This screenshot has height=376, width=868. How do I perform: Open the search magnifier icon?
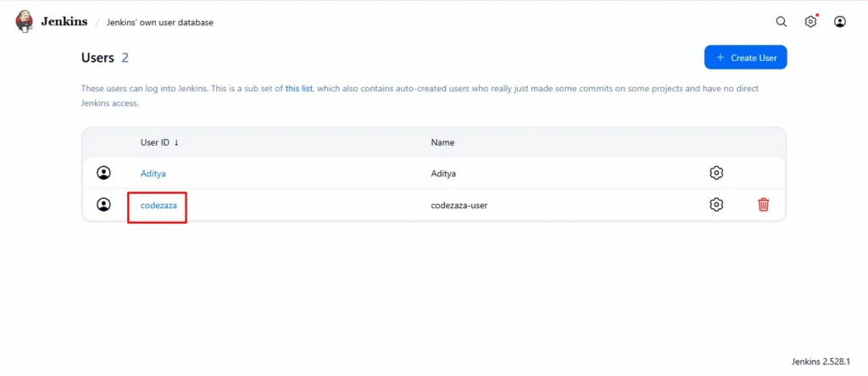[782, 22]
